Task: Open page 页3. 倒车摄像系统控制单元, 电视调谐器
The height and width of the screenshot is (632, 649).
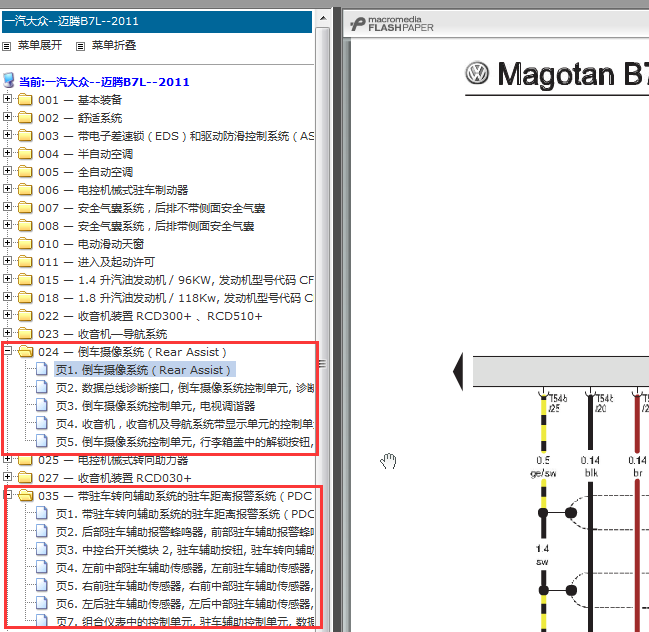Action: click(156, 406)
